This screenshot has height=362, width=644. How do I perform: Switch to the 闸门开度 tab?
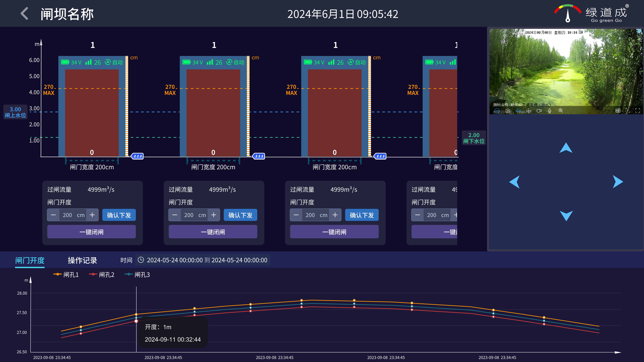(30, 260)
